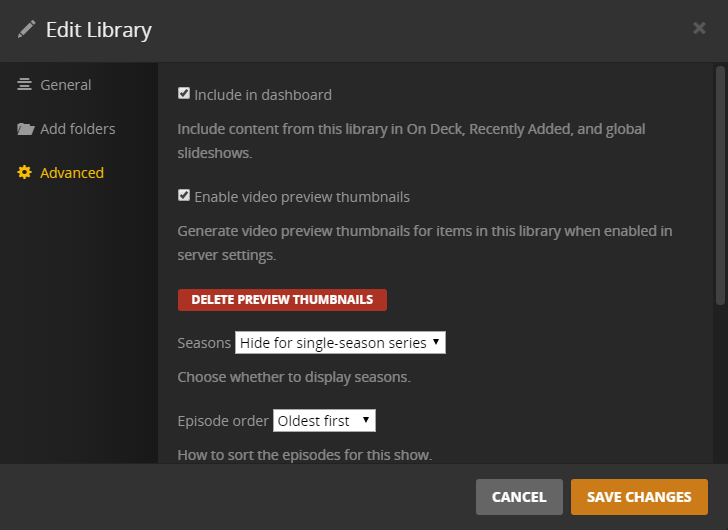Click the Add folders folder icon
Image resolution: width=728 pixels, height=530 pixels.
[25, 129]
